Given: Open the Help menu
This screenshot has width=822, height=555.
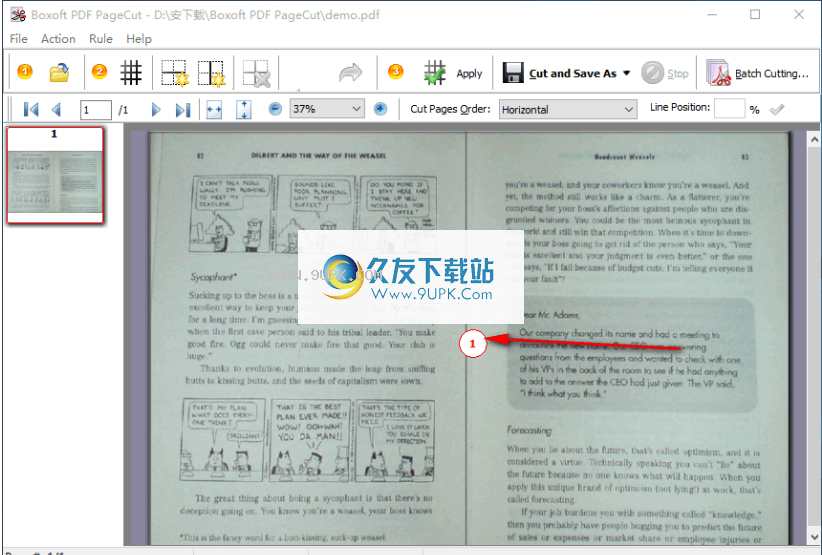Looking at the screenshot, I should [139, 39].
